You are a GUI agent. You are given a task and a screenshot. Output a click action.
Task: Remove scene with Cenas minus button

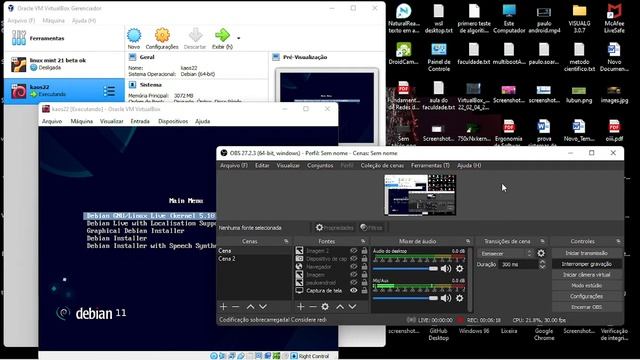pyautogui.click(x=236, y=307)
